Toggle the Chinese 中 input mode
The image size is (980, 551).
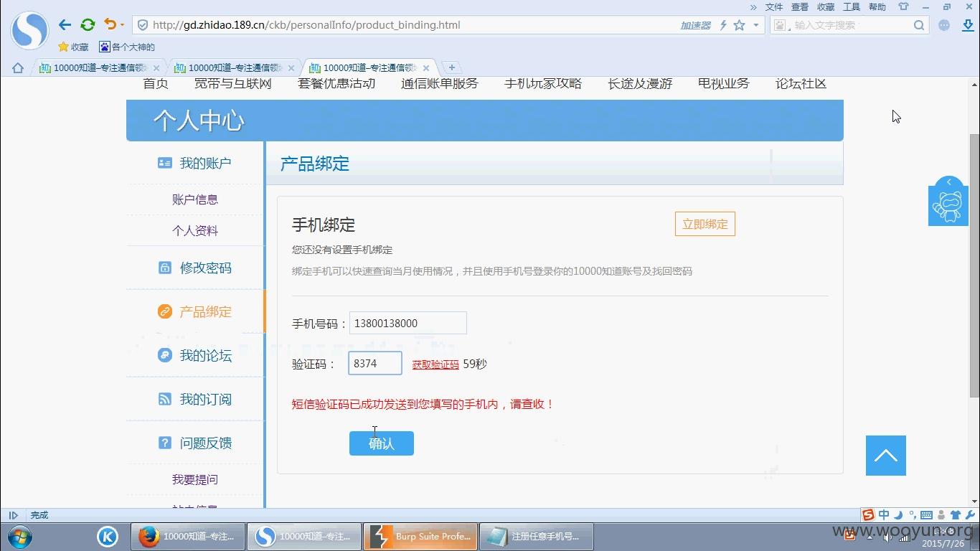(884, 514)
